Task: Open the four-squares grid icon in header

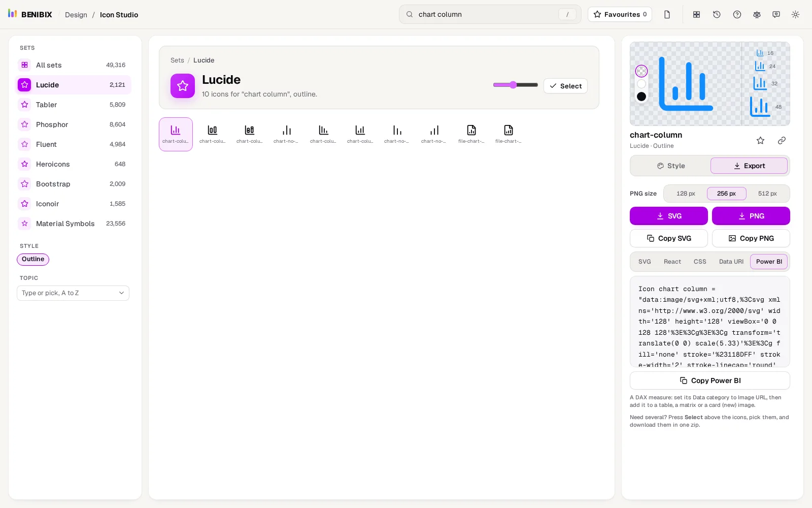Action: (x=697, y=15)
